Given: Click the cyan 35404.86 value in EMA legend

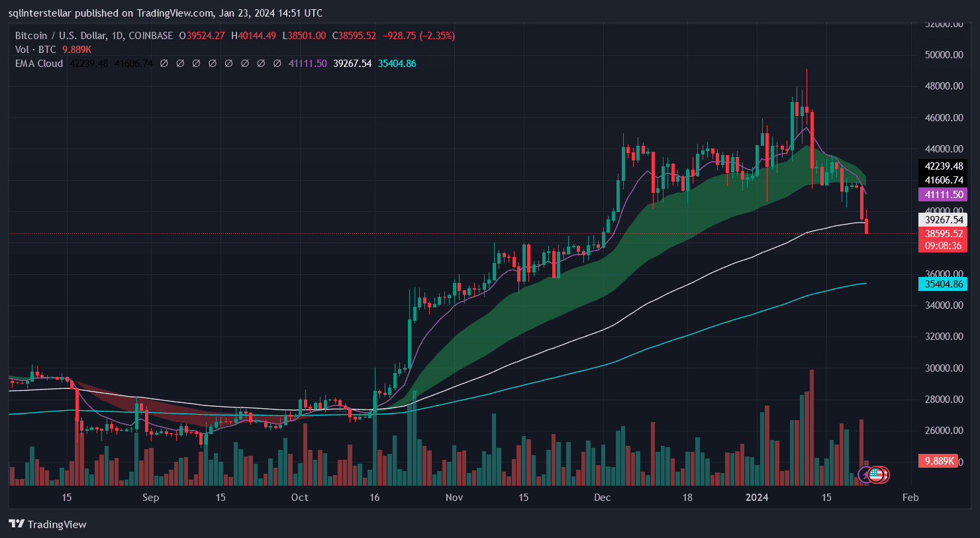Looking at the screenshot, I should 396,64.
